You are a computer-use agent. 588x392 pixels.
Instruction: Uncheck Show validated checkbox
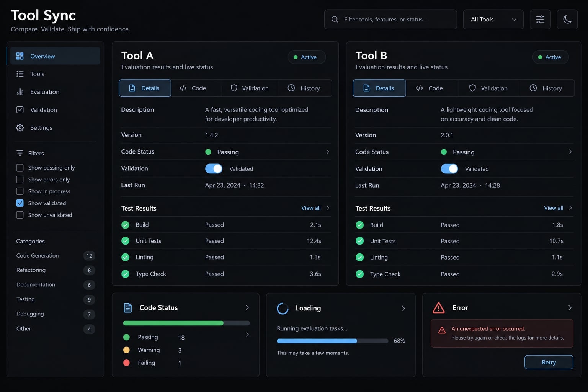pyautogui.click(x=20, y=203)
